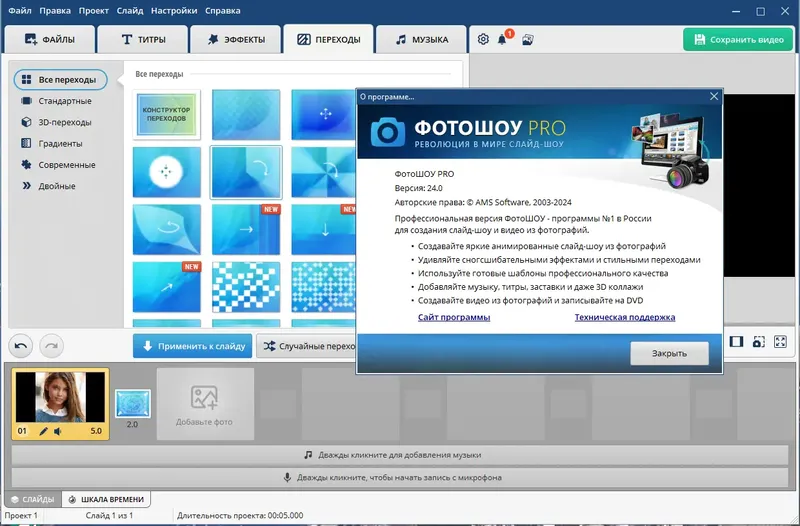Click Длительность проекта status text

point(240,515)
